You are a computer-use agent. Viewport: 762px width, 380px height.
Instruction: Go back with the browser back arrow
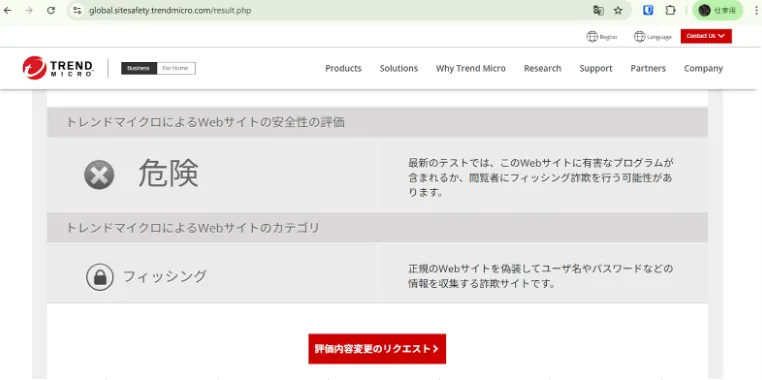coord(8,10)
